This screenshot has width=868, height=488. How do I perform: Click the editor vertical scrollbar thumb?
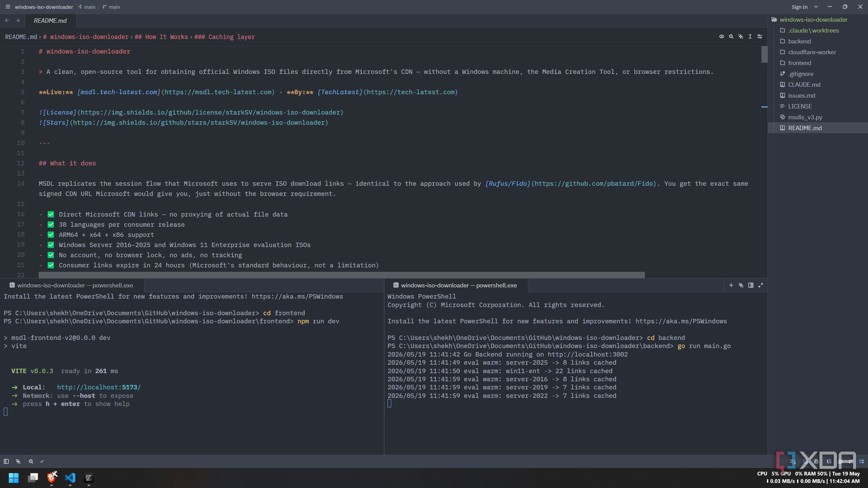coord(764,54)
